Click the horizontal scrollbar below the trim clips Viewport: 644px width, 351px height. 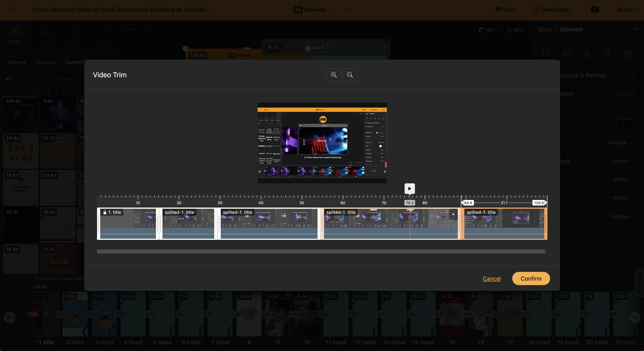click(321, 251)
